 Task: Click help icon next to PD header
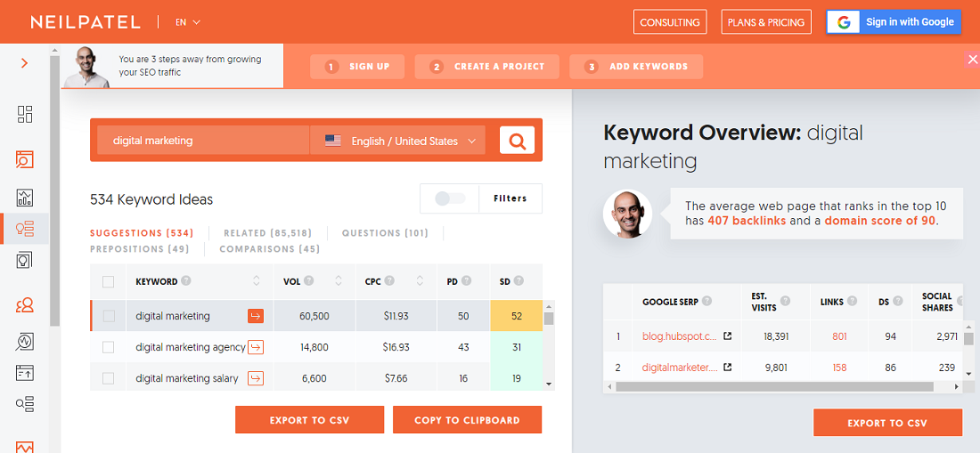pyautogui.click(x=466, y=280)
